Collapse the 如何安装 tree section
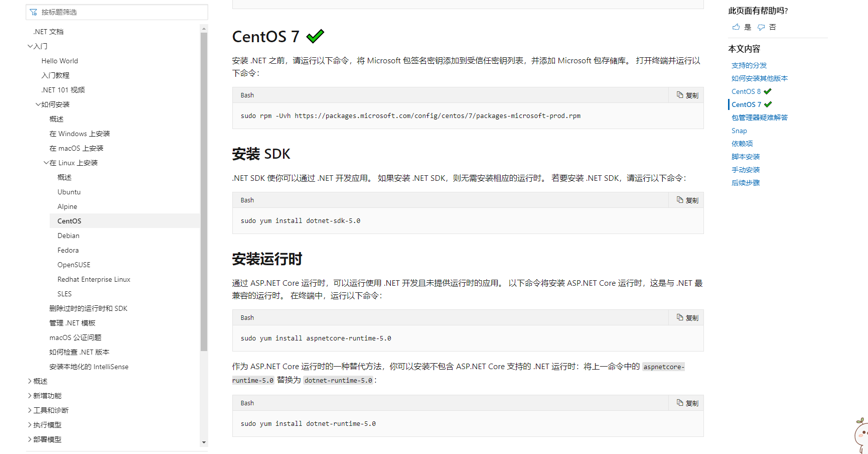This screenshot has height=454, width=868. 38,104
